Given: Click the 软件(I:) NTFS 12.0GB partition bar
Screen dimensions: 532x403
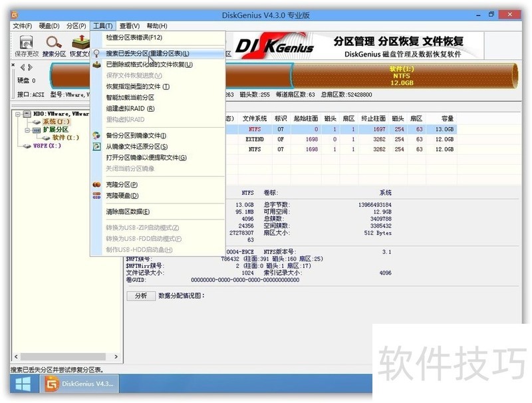Looking at the screenshot, I should 404,76.
